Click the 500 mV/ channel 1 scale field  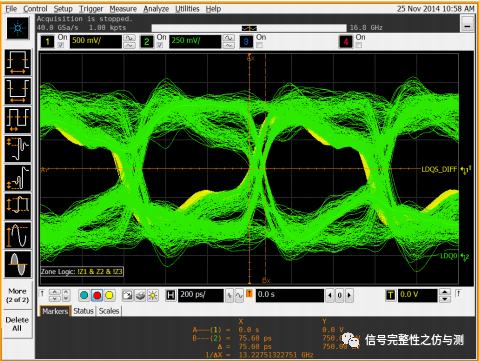96,41
